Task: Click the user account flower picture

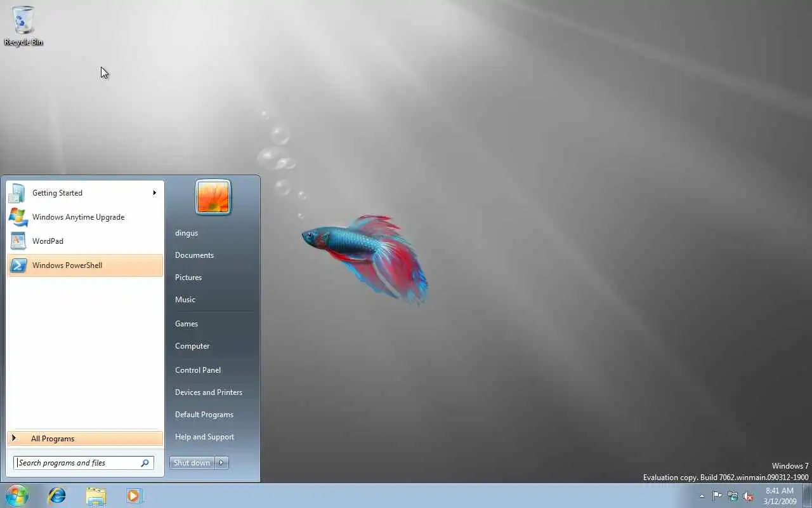Action: pyautogui.click(x=213, y=197)
